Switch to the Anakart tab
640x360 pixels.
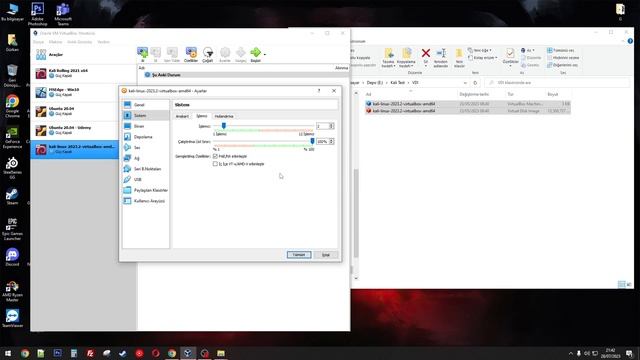[x=182, y=116]
